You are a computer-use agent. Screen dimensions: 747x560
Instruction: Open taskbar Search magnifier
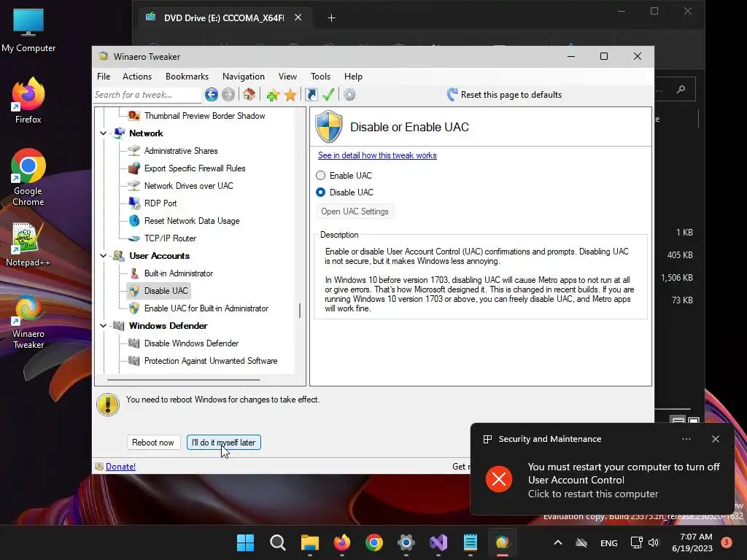(277, 542)
